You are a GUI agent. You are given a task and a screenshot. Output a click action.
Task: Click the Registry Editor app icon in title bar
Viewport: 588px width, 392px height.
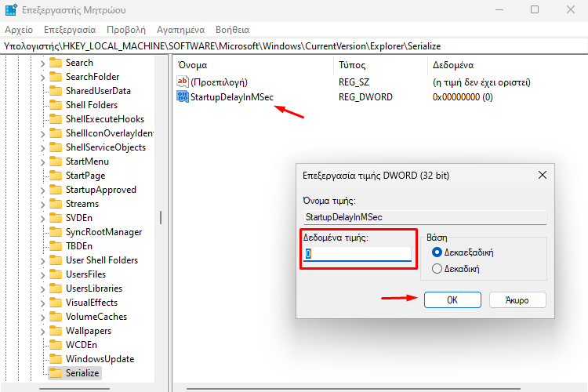click(11, 9)
